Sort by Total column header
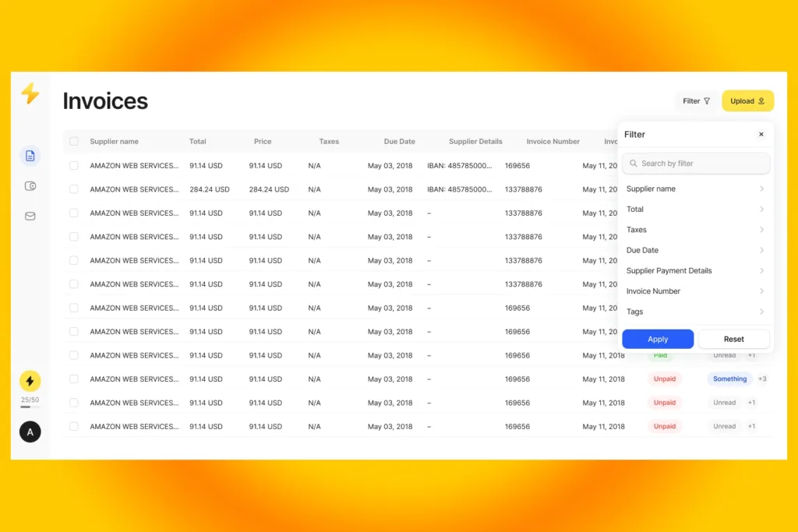Viewport: 798px width, 532px height. pyautogui.click(x=197, y=142)
